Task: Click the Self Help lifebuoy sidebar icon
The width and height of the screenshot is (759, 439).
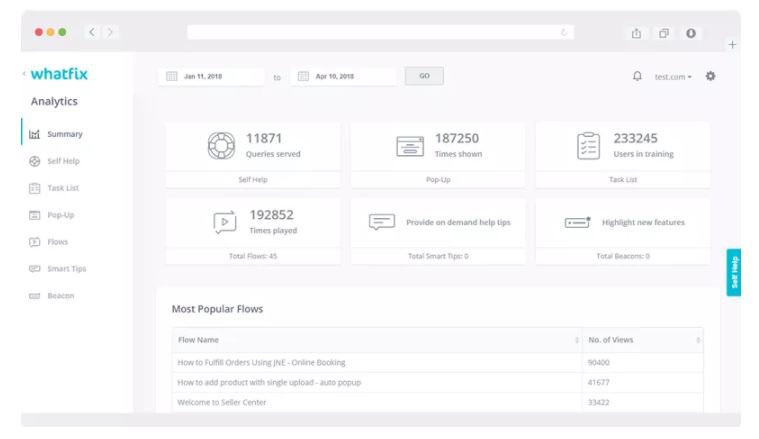Action: coord(34,161)
